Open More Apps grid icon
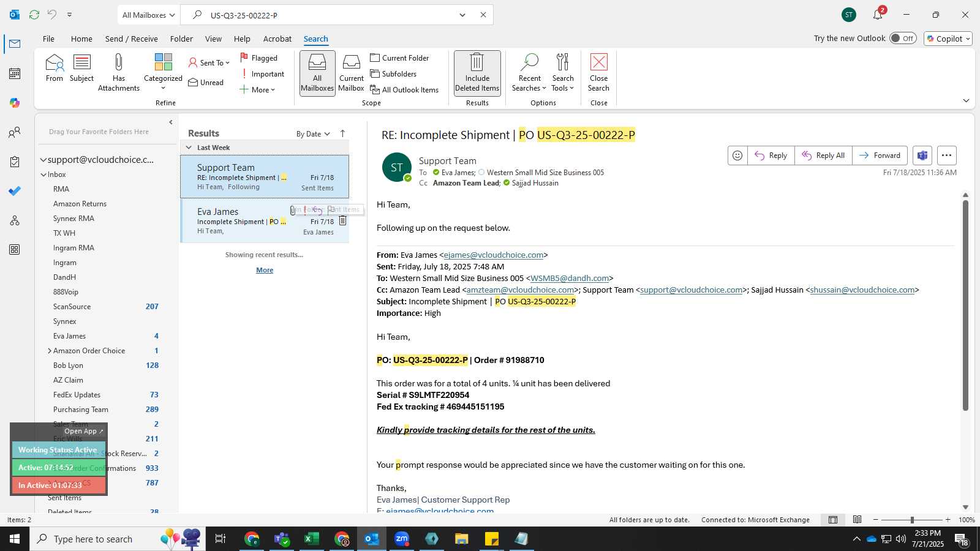The width and height of the screenshot is (980, 551). 15,250
